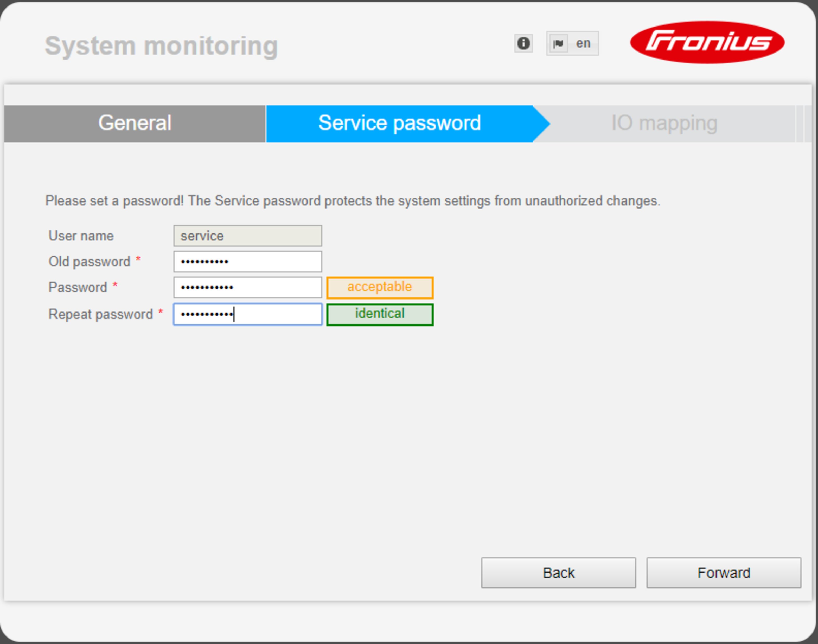818x644 pixels.
Task: Click the 'User name' label
Action: (x=81, y=236)
